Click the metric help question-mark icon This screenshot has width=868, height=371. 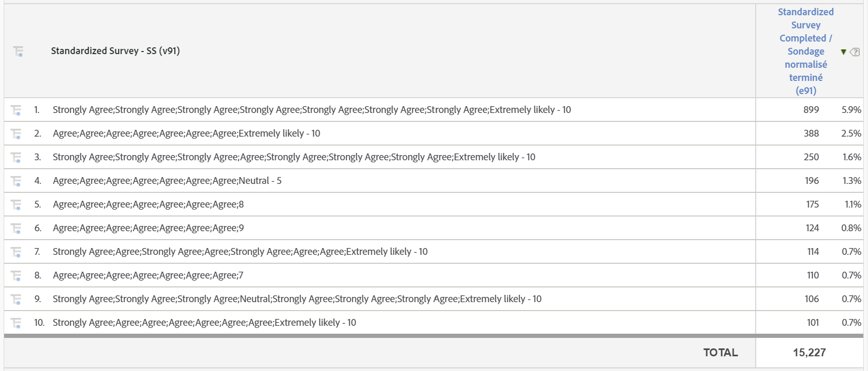855,52
